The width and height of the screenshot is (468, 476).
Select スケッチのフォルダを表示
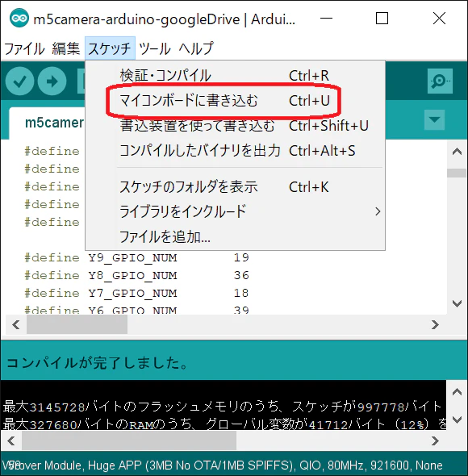(x=235, y=186)
